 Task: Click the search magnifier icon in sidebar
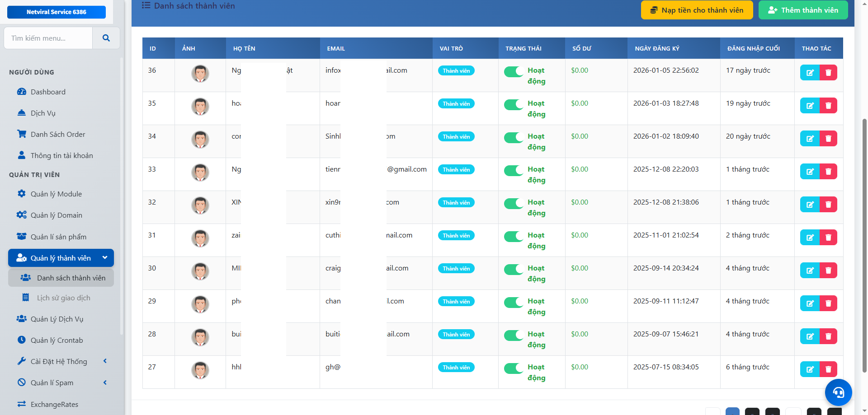pos(106,38)
